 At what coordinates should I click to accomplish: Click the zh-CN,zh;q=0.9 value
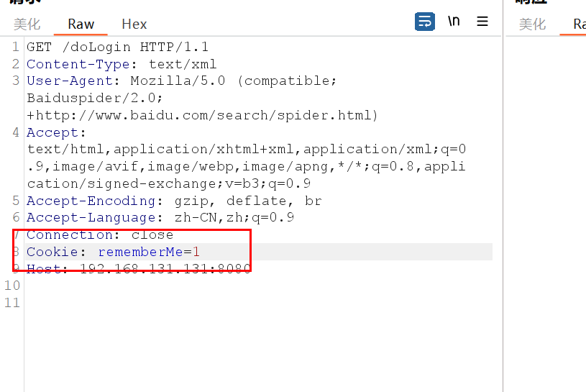tap(234, 218)
